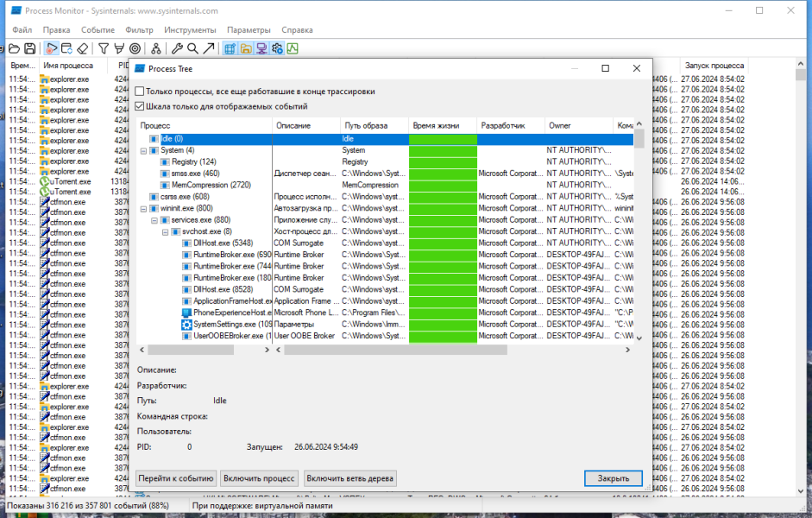The image size is (812, 518).
Task: Click the wrench tools icon
Action: pyautogui.click(x=177, y=48)
